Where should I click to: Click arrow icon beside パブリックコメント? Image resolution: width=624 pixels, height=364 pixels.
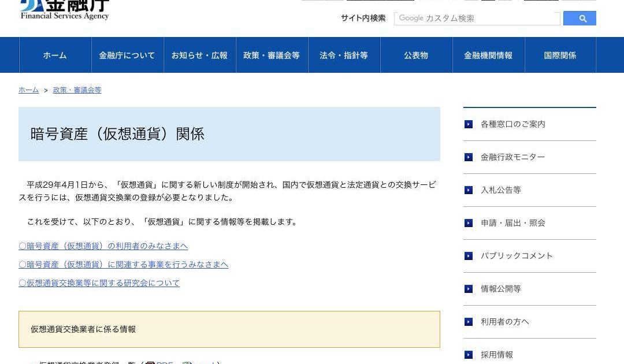(469, 256)
